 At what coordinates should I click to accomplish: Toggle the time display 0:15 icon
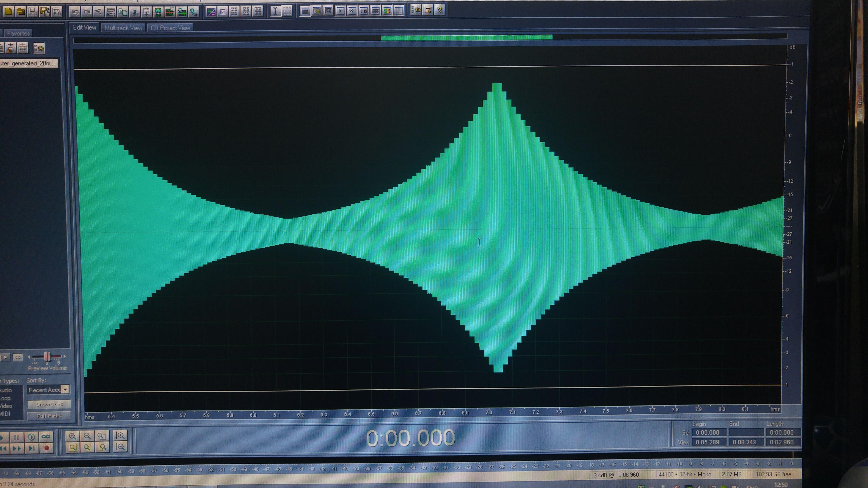click(x=364, y=11)
